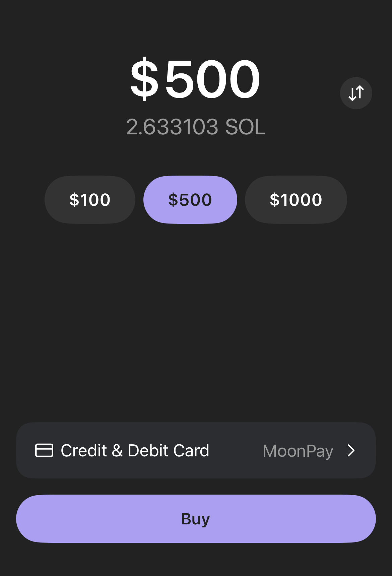Select the $500 preset amount

(190, 200)
